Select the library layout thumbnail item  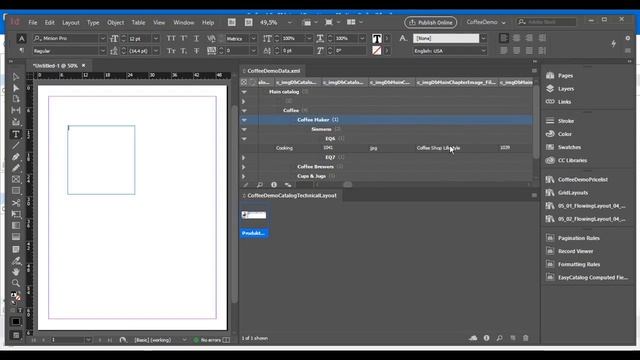coord(254,215)
